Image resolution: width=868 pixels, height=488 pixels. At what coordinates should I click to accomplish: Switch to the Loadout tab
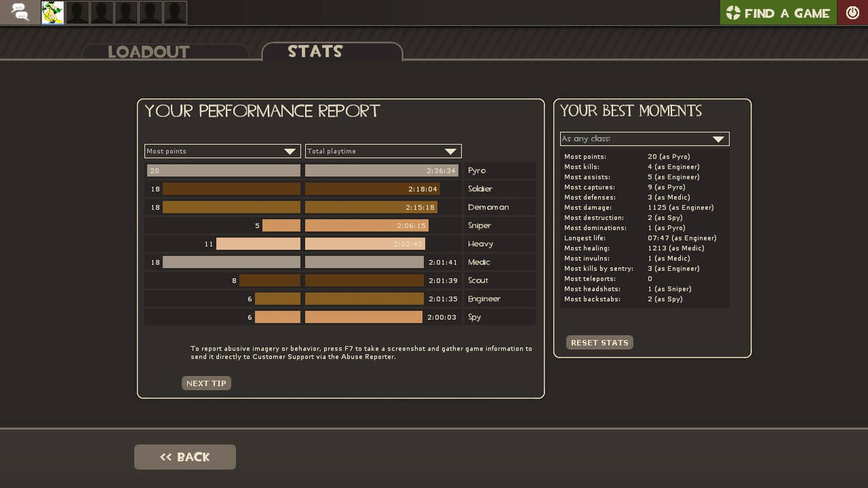tap(149, 52)
